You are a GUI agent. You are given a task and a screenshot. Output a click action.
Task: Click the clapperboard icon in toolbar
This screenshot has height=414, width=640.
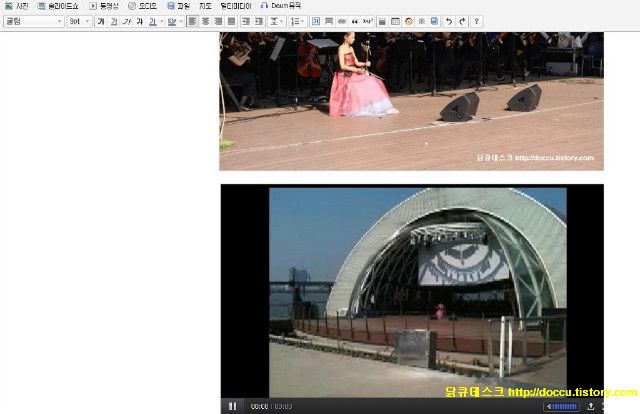point(382,21)
